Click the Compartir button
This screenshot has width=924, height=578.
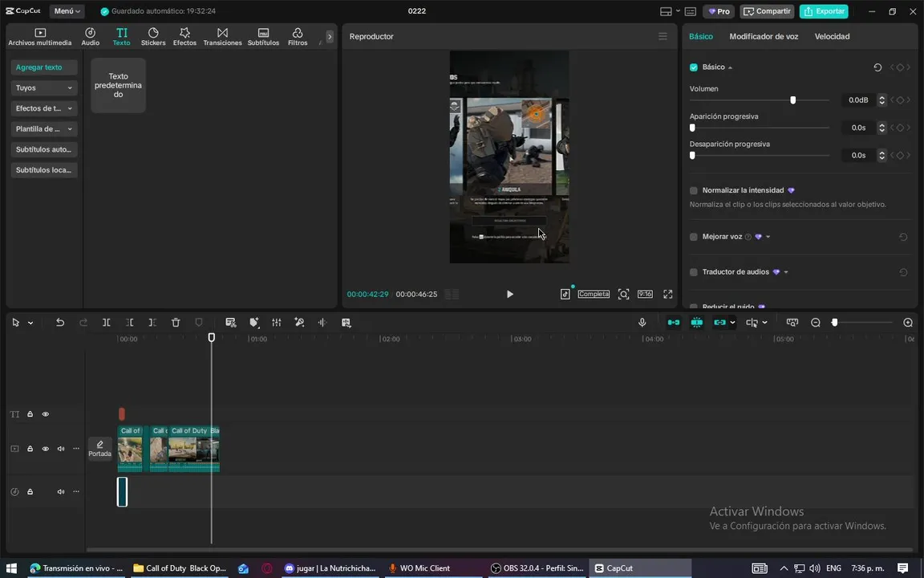pos(768,11)
